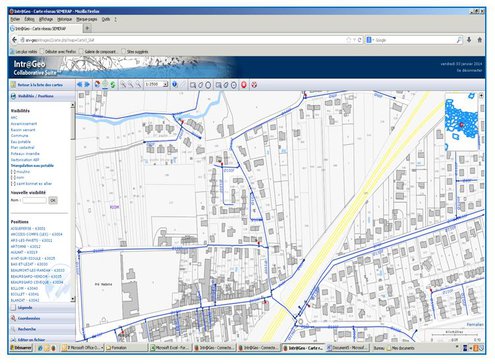Click 'Retour à la liste des cartes'
Image resolution: width=495 pixels, height=364 pixels.
point(40,85)
